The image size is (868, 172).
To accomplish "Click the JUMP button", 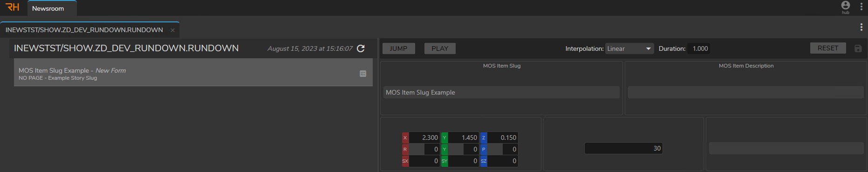I will click(x=398, y=48).
